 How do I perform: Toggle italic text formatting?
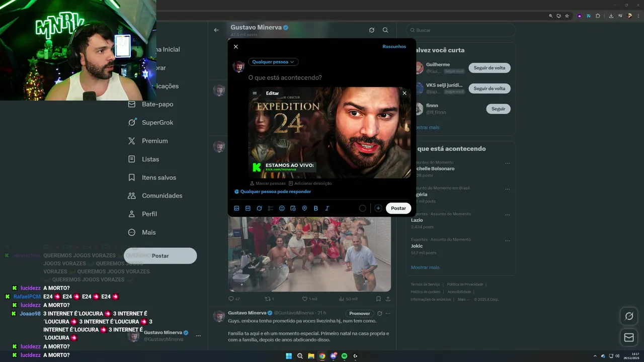[x=327, y=208]
